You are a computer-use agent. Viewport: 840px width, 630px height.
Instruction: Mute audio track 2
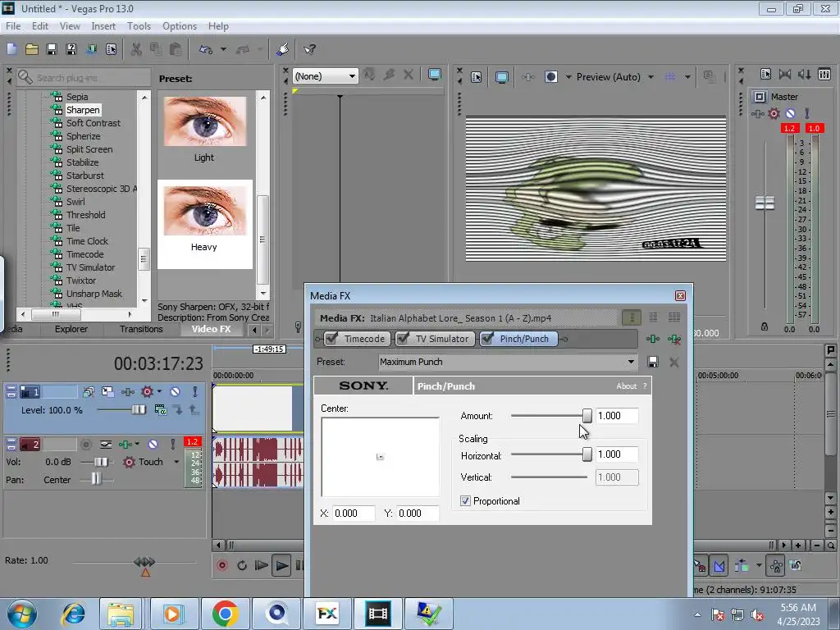pos(153,444)
